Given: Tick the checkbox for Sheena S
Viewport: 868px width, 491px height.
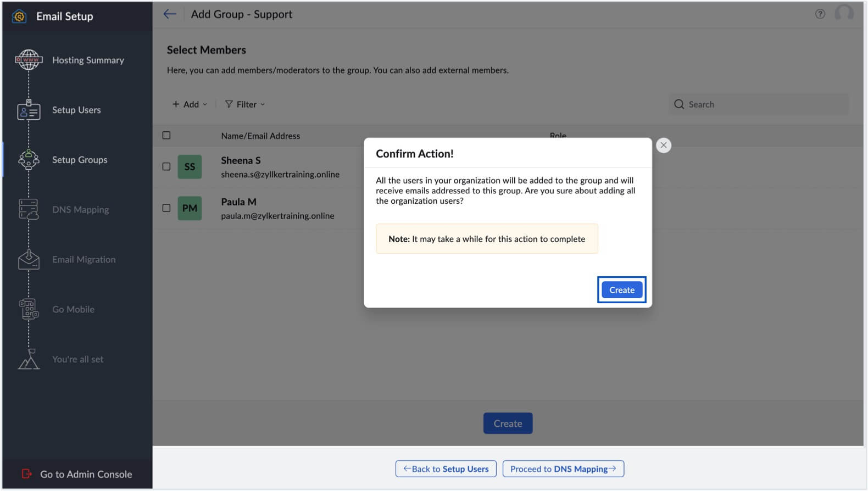Looking at the screenshot, I should tap(166, 166).
